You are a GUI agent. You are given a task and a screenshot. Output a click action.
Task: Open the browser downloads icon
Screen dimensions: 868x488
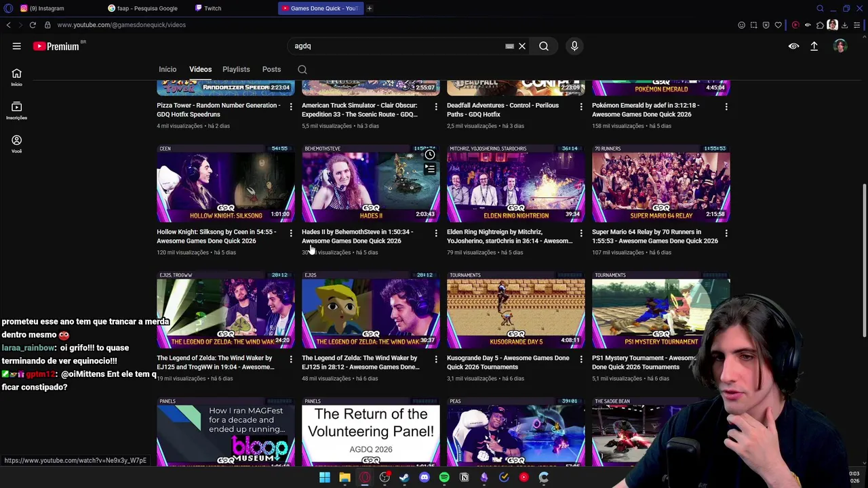tap(845, 25)
